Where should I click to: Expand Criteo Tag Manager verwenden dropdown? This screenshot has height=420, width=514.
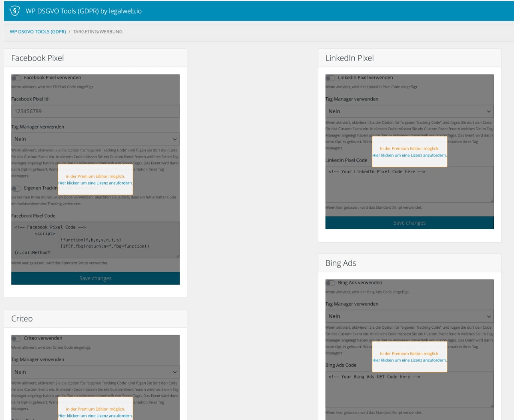point(95,372)
